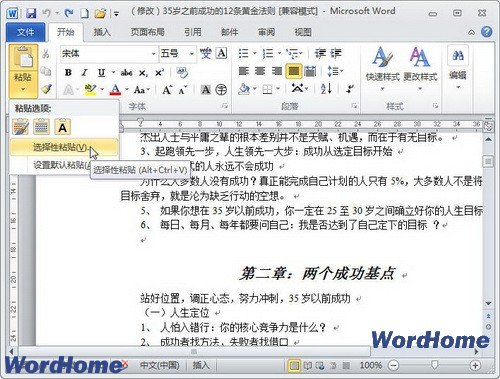This screenshot has width=500, height=379.
Task: Click the Undo arrow icon
Action: point(47,13)
